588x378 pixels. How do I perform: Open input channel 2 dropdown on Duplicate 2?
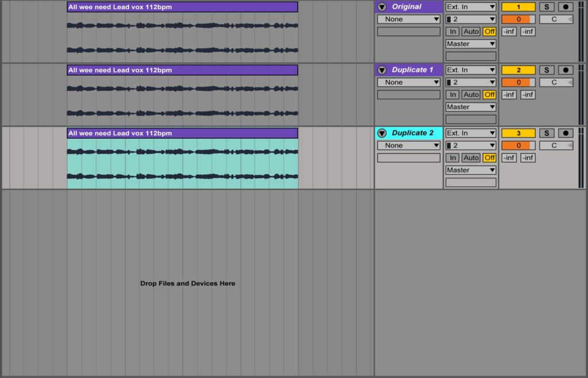coord(471,145)
